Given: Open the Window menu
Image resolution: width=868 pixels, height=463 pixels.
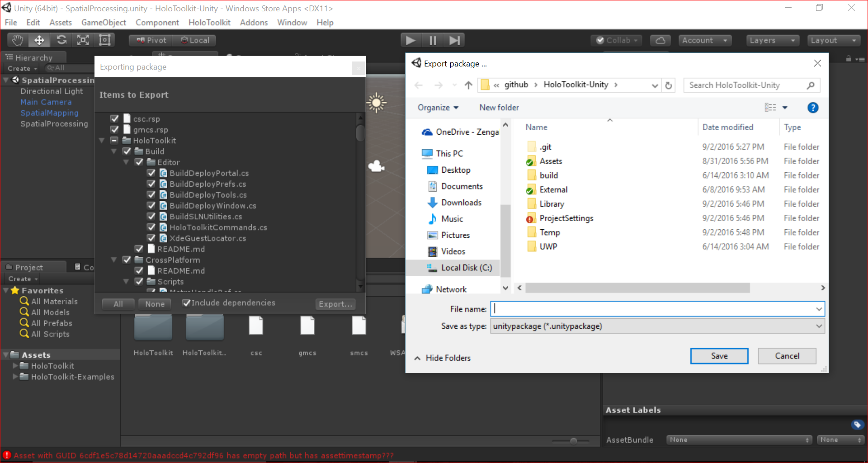Looking at the screenshot, I should point(292,23).
